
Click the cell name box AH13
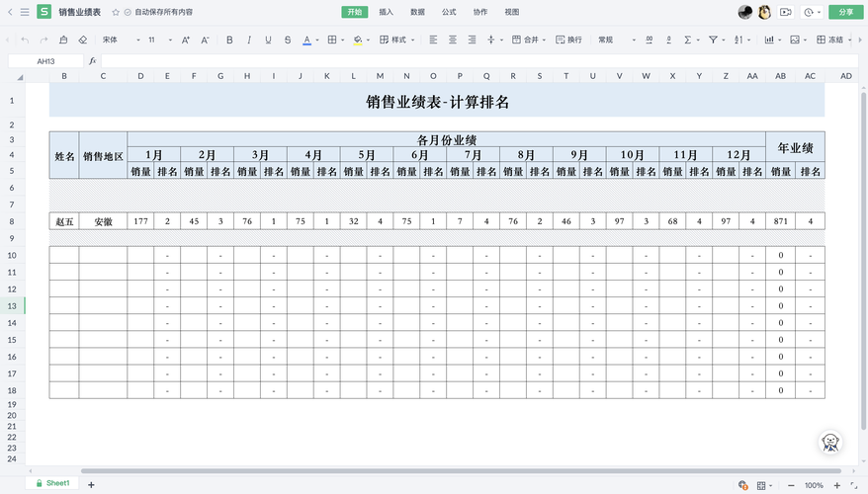coord(45,61)
